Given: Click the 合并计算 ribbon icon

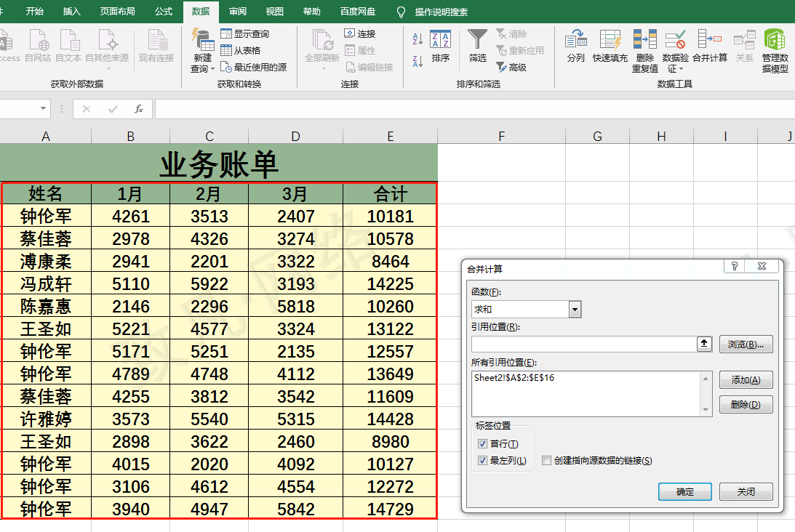Looking at the screenshot, I should pyautogui.click(x=710, y=39).
